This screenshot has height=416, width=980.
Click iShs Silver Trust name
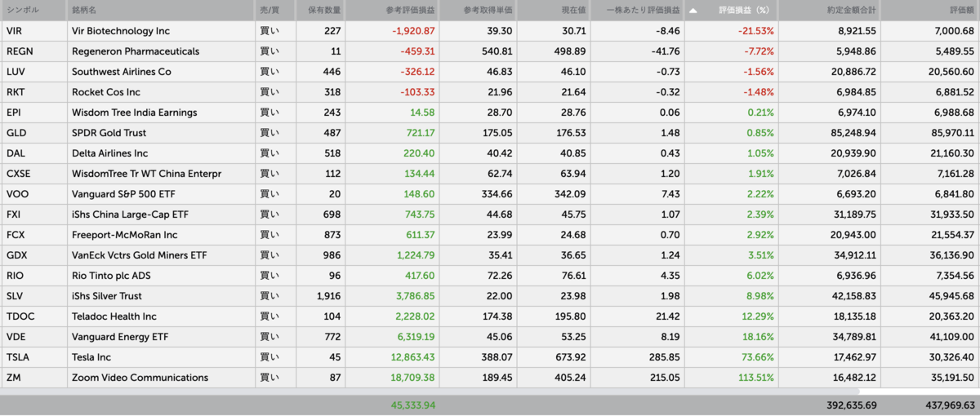[x=107, y=296]
